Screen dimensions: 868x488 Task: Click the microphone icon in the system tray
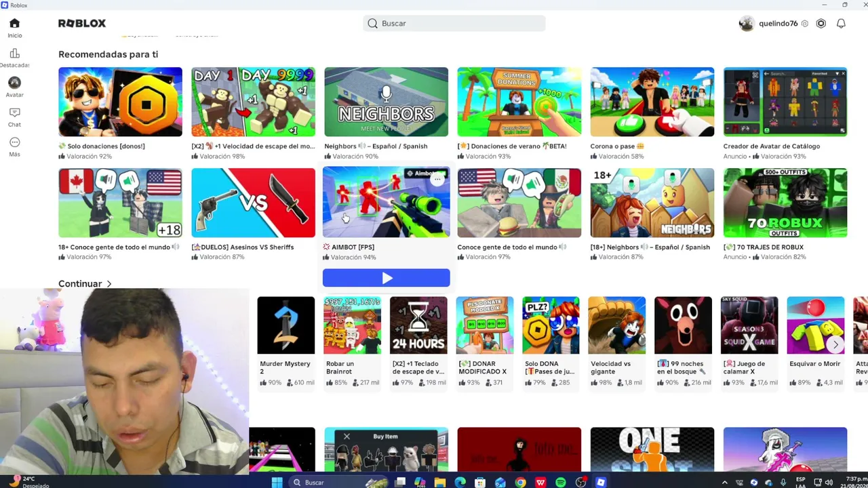click(x=783, y=483)
